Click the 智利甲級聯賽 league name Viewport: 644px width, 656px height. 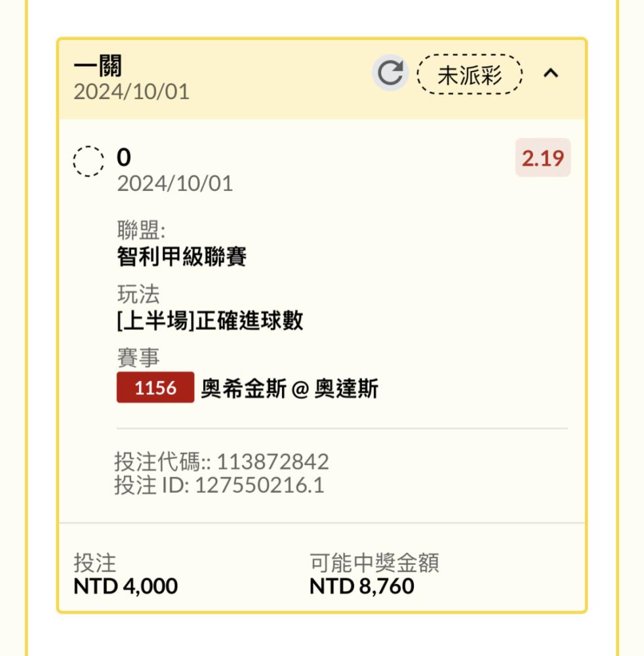click(x=182, y=256)
